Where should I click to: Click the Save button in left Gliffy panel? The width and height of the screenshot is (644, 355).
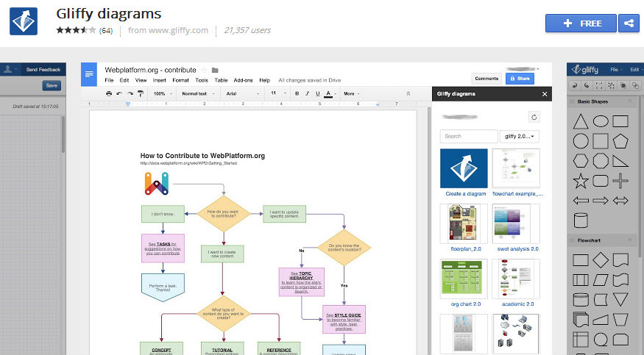tap(52, 85)
